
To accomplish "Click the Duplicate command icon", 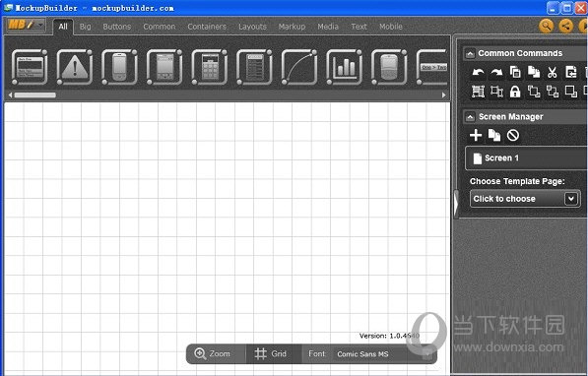I will pos(571,72).
